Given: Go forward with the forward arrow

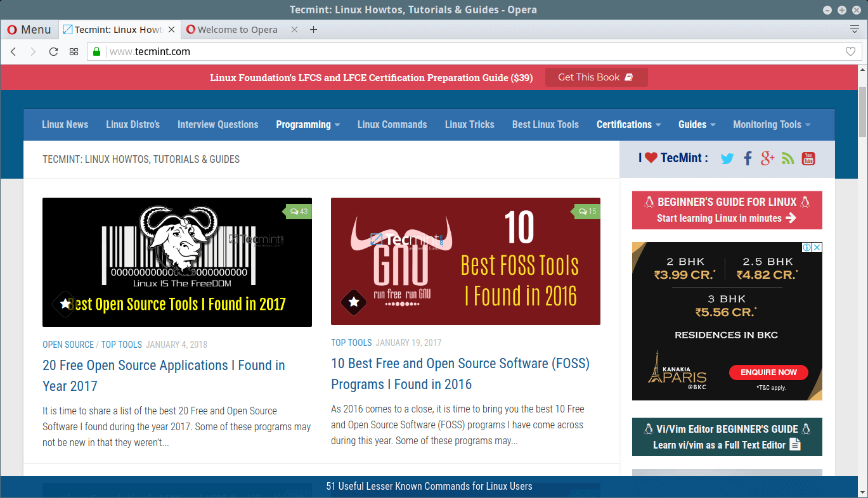Looking at the screenshot, I should [34, 52].
